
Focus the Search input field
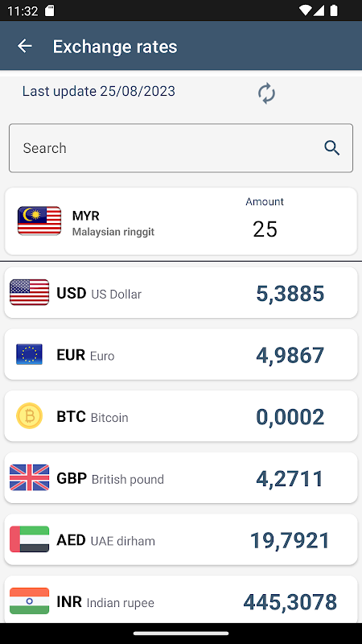(181, 148)
